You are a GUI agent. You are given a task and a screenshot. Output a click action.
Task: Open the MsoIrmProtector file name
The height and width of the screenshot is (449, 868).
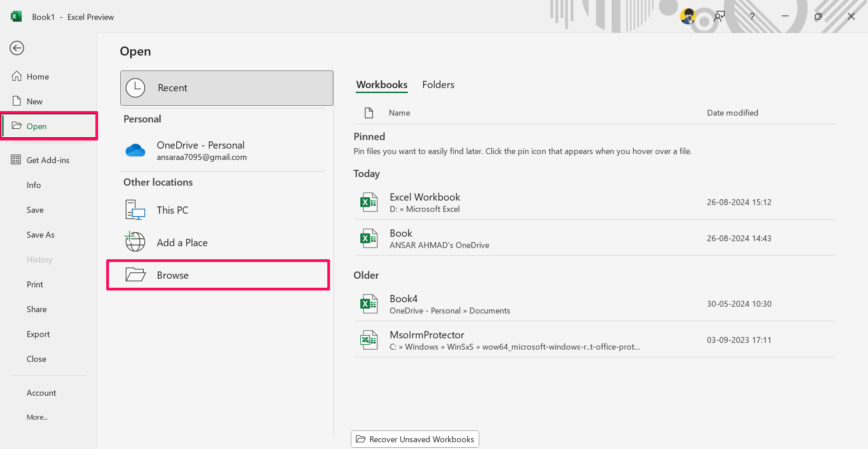[x=427, y=335]
